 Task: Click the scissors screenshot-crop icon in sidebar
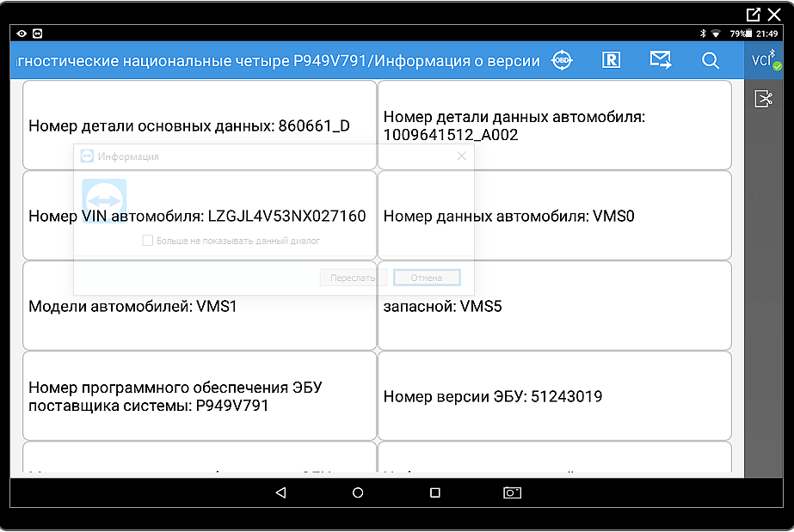pos(763,99)
